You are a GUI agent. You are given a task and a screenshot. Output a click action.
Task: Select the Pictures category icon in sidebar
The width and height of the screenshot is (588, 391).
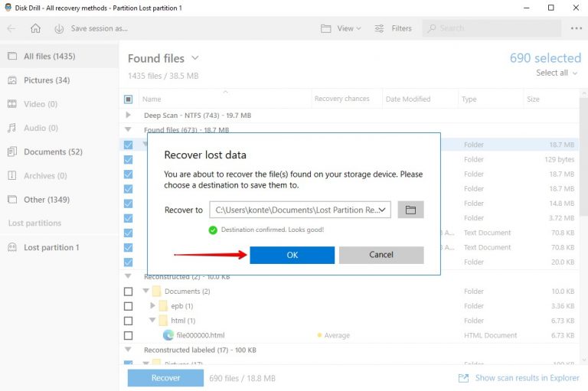click(x=12, y=80)
